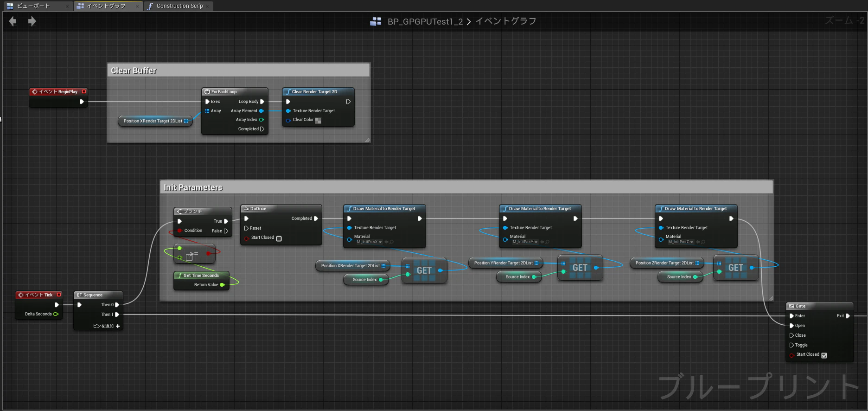The image size is (868, 411).
Task: Click the Then 0 pin on Sequence
Action: pos(117,305)
